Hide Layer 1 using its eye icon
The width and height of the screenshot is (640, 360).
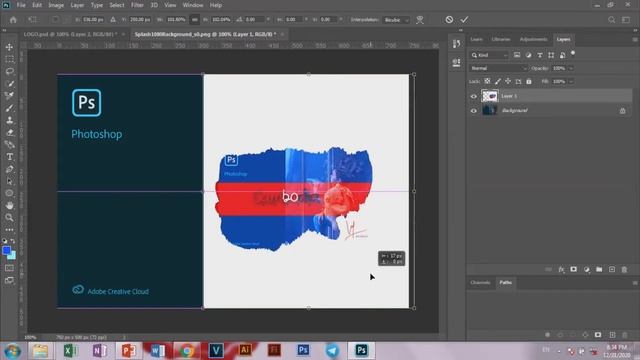[473, 96]
